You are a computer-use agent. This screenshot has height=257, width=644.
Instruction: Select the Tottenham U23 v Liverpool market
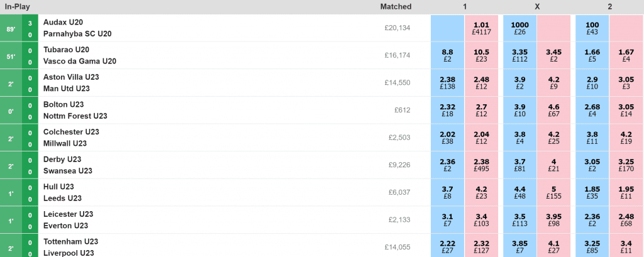tap(71, 247)
